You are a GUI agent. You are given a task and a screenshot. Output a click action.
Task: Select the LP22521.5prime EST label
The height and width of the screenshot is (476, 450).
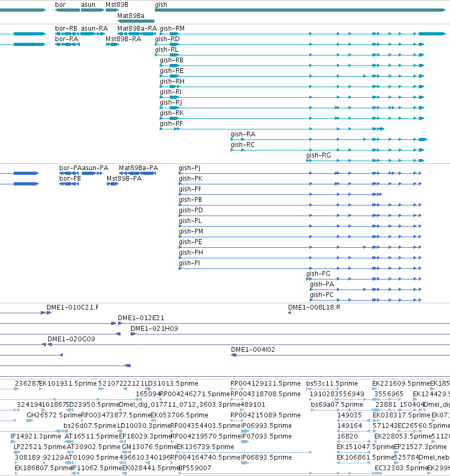tap(40, 447)
